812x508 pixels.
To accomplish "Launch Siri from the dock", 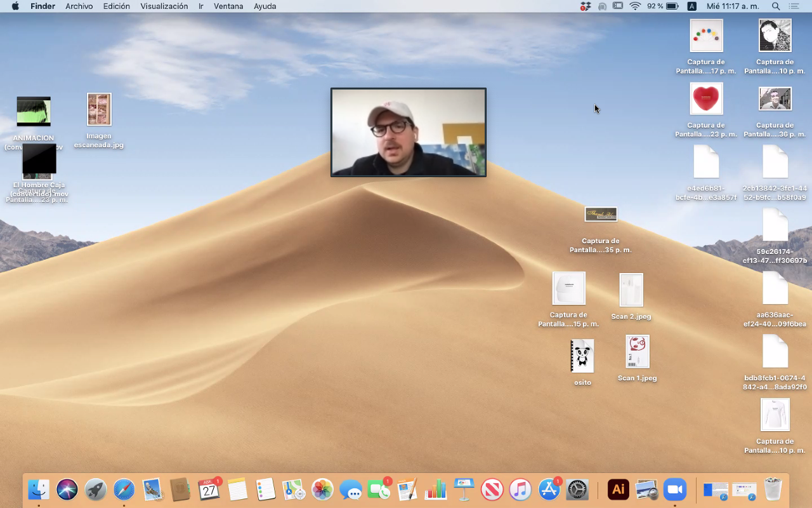I will pyautogui.click(x=67, y=490).
